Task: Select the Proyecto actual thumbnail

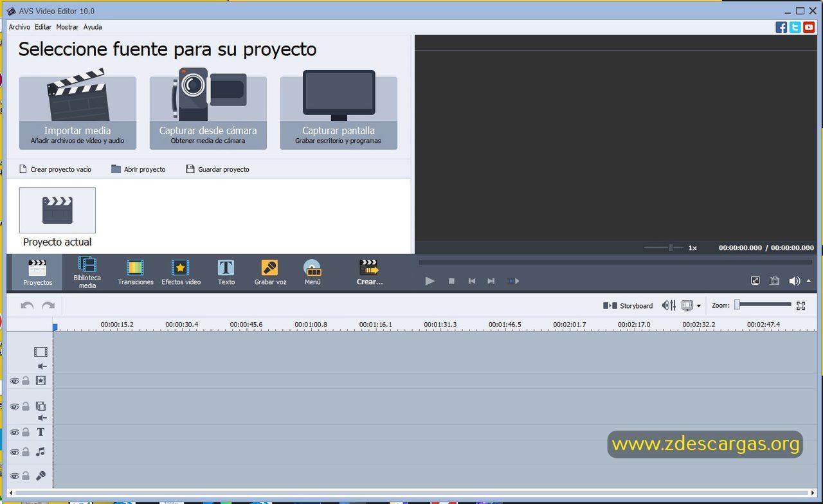Action: click(57, 210)
